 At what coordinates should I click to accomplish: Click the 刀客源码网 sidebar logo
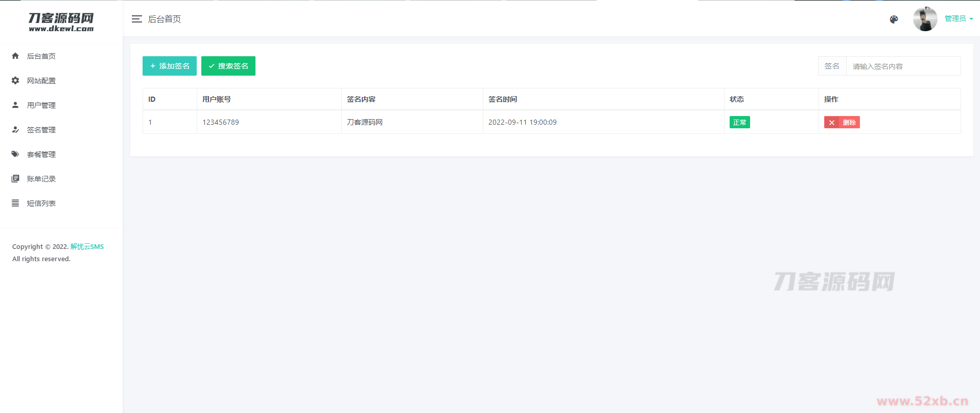pyautogui.click(x=61, y=22)
